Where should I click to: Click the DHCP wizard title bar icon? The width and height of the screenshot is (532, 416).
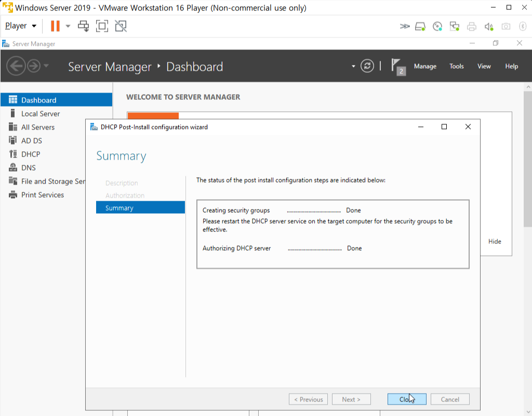pos(94,127)
